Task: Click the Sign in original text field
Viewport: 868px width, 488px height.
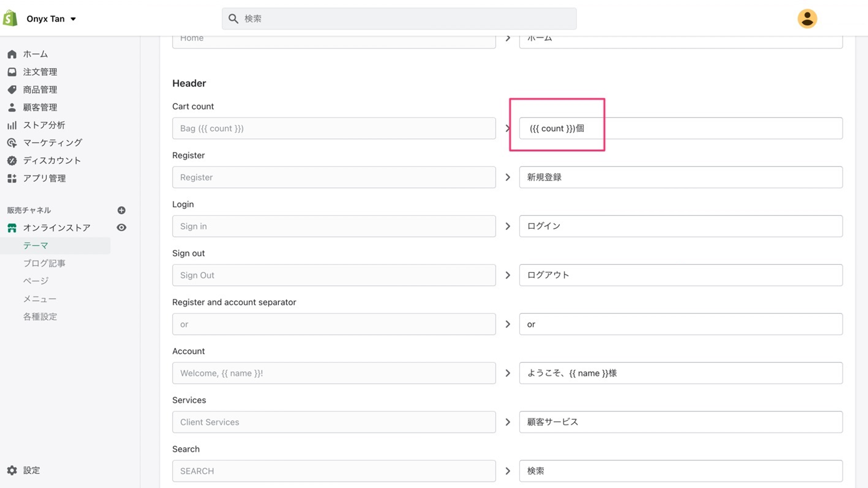Action: (334, 226)
